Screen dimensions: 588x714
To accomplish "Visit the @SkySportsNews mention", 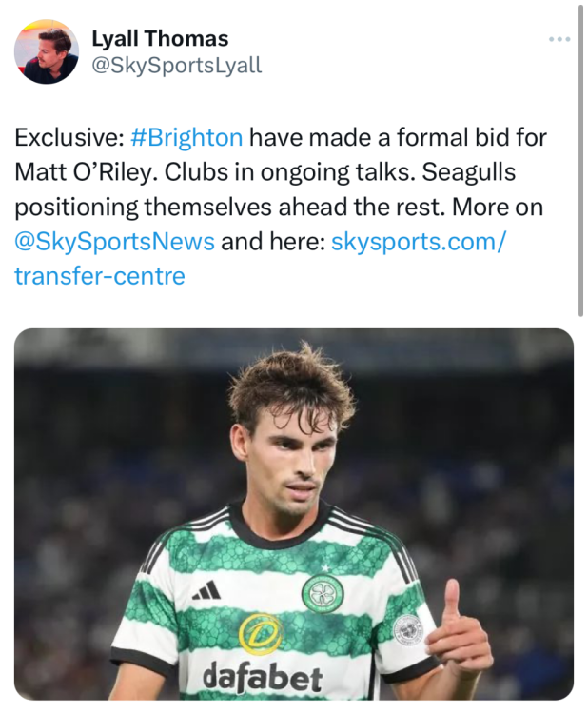I will tap(114, 241).
